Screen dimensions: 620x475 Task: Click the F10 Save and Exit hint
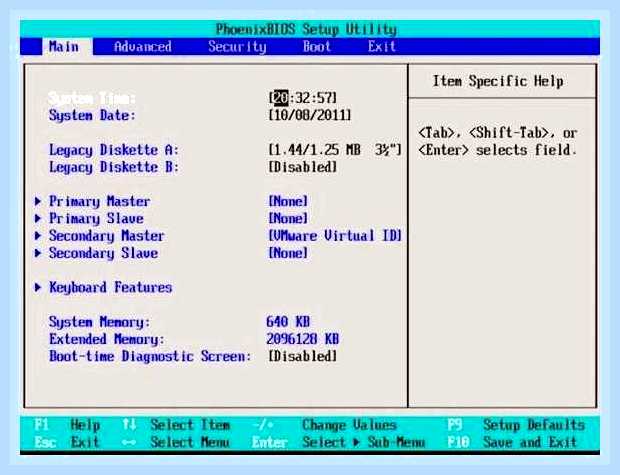click(x=512, y=442)
